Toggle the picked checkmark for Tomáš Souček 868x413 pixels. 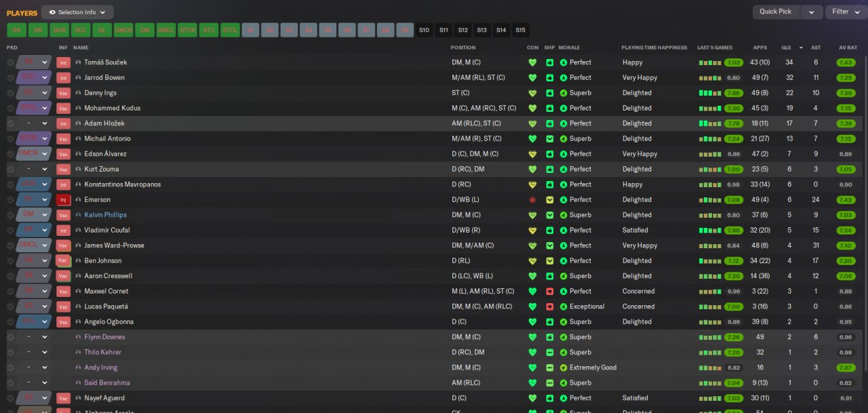[10, 62]
